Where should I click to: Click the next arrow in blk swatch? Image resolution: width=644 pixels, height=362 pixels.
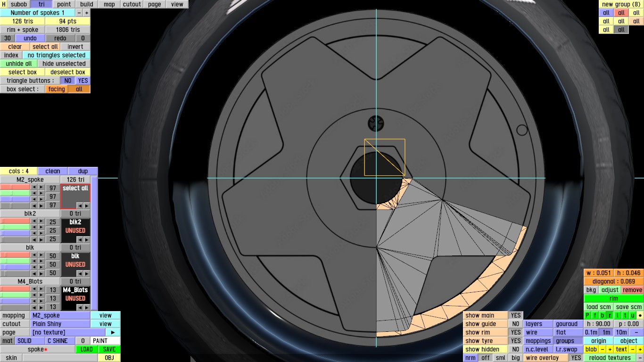[x=86, y=273]
